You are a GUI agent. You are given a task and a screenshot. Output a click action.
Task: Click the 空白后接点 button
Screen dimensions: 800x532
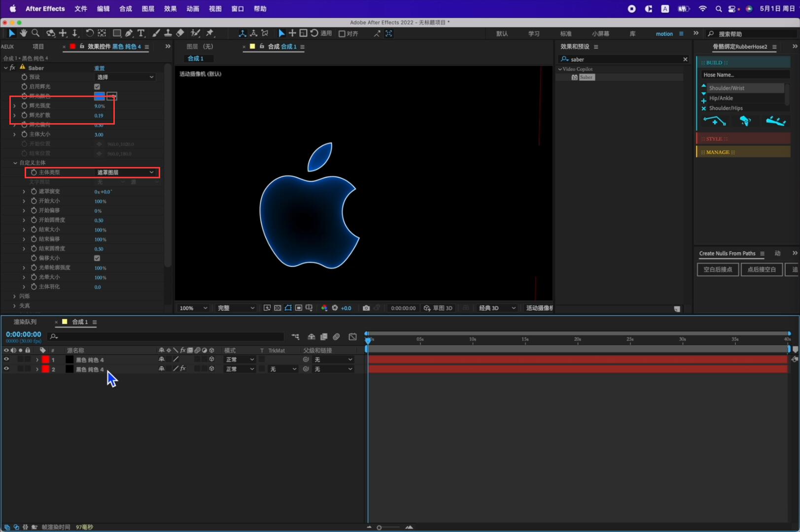click(x=718, y=269)
